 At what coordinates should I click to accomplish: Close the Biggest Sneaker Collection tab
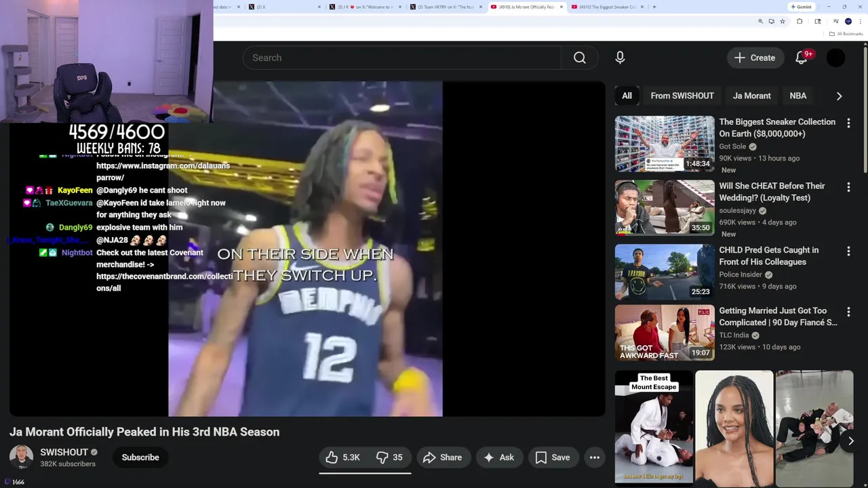[x=642, y=7]
